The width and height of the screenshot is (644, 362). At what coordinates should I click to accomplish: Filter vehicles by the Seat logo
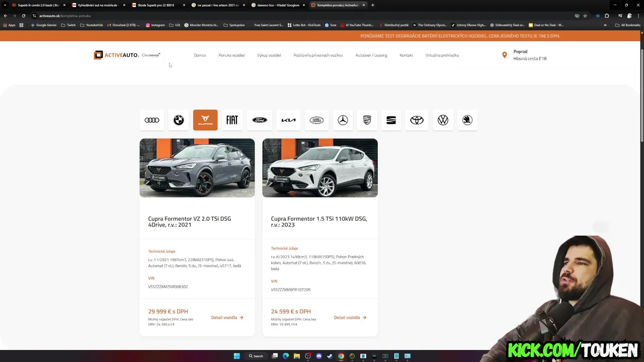click(391, 120)
